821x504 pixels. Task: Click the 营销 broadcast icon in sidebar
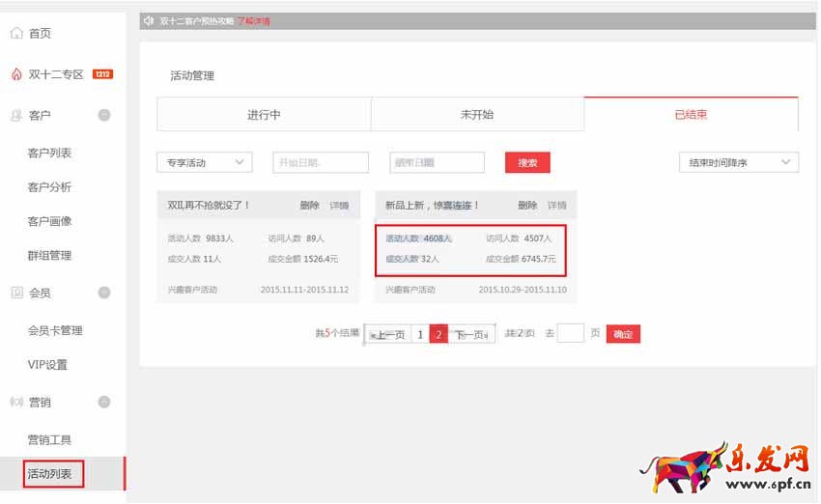(x=16, y=402)
